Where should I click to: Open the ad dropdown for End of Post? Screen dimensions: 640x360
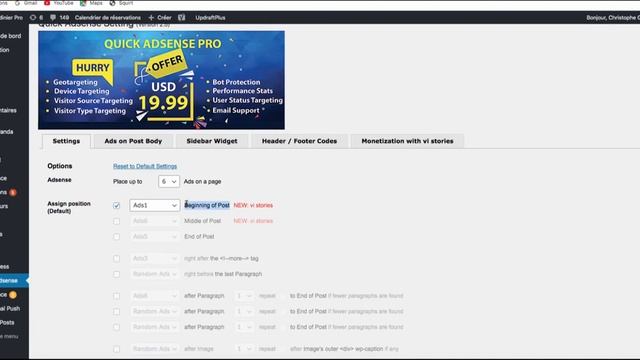coord(154,236)
